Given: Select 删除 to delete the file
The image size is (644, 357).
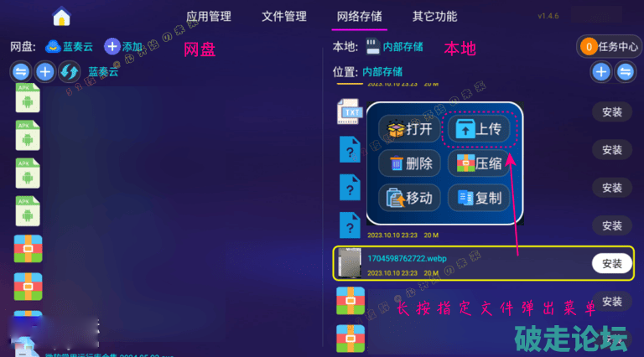Looking at the screenshot, I should [409, 163].
